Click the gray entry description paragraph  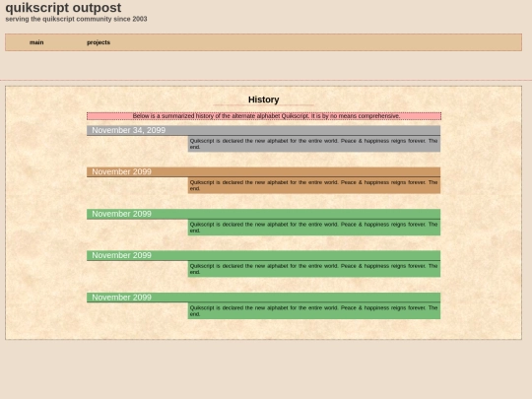[314, 144]
